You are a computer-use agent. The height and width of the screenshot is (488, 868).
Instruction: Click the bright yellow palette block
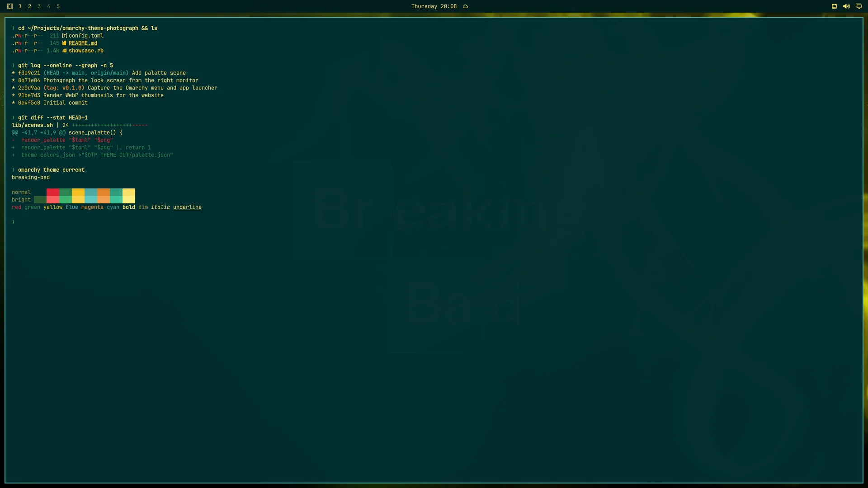78,200
